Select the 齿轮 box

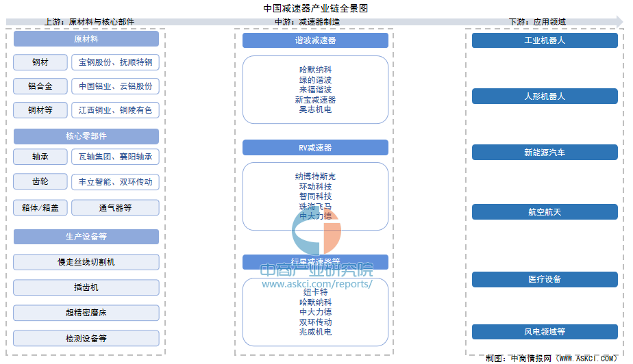point(40,181)
